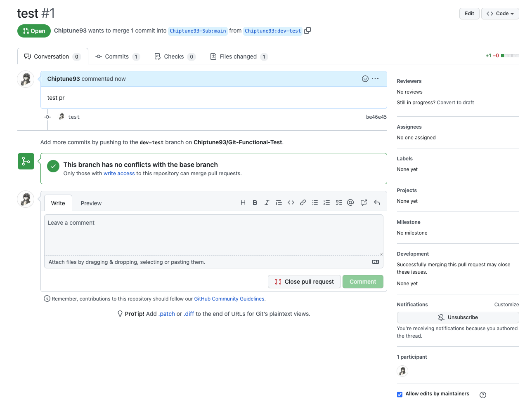The width and height of the screenshot is (532, 416).
Task: Add a link via toolbar icon
Action: pos(303,202)
